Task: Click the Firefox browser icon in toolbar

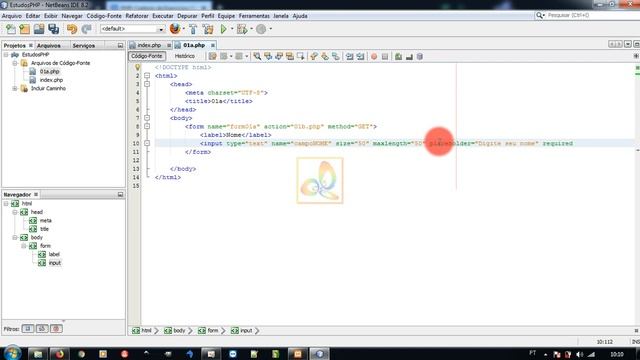Action: coord(175,29)
